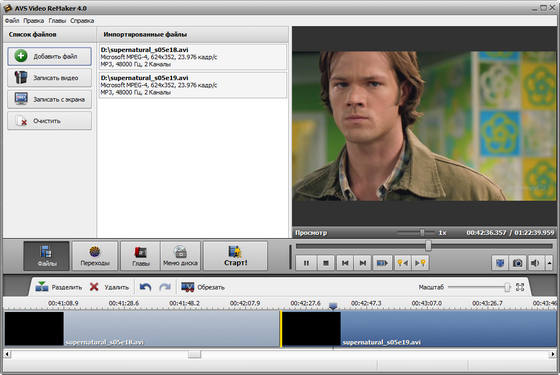This screenshot has height=375, width=560.
Task: Mute audio with the speaker icon
Action: [535, 263]
